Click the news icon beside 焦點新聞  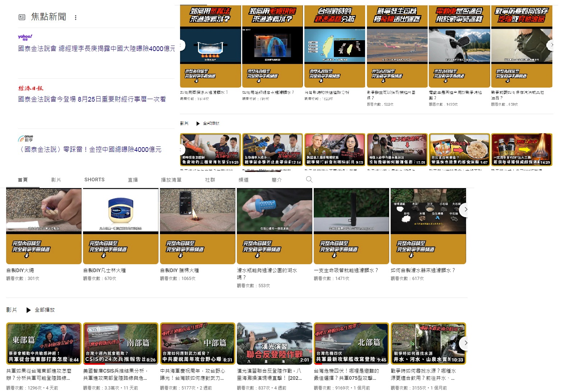pos(22,17)
